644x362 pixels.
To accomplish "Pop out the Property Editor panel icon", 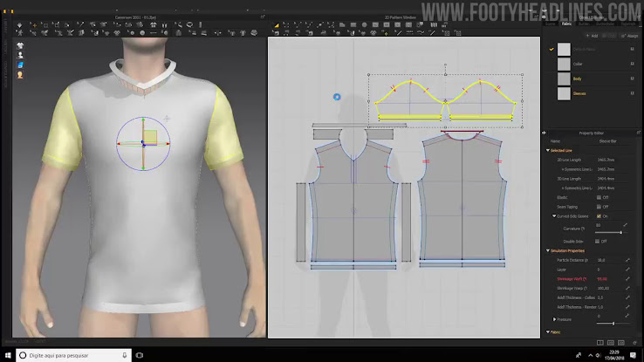I will tap(639, 133).
